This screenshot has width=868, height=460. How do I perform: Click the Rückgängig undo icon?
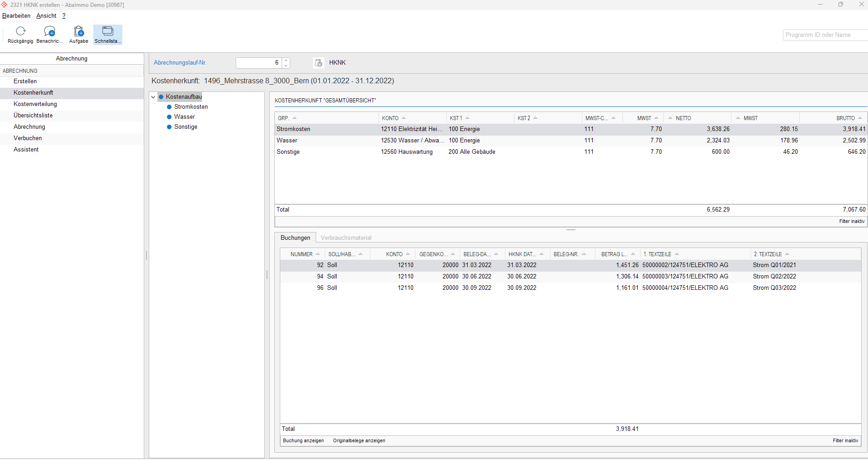pyautogui.click(x=20, y=31)
